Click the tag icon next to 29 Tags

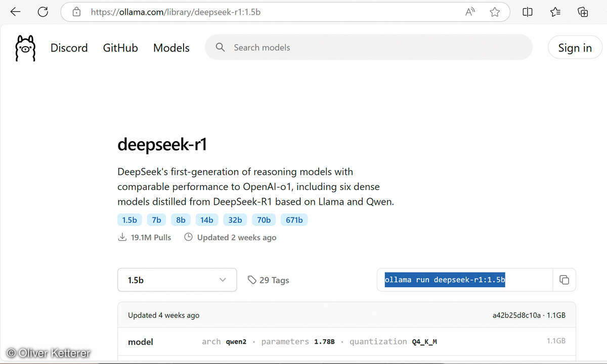pyautogui.click(x=251, y=280)
